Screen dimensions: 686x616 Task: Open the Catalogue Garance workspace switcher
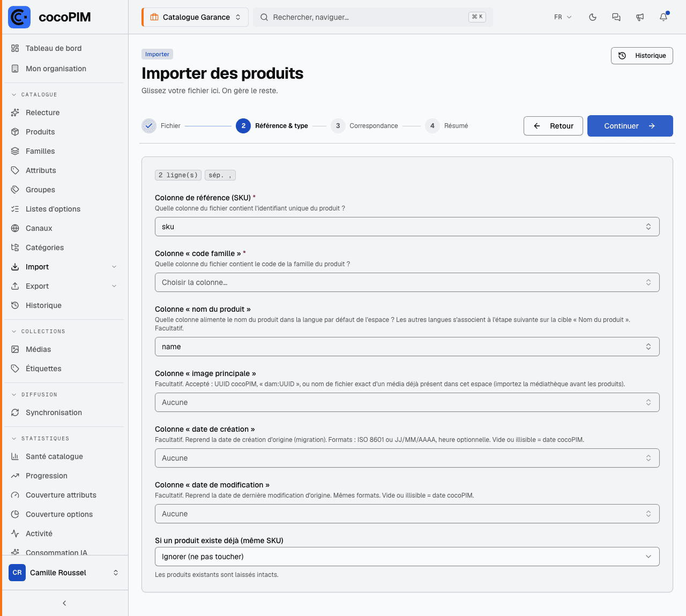click(x=195, y=17)
